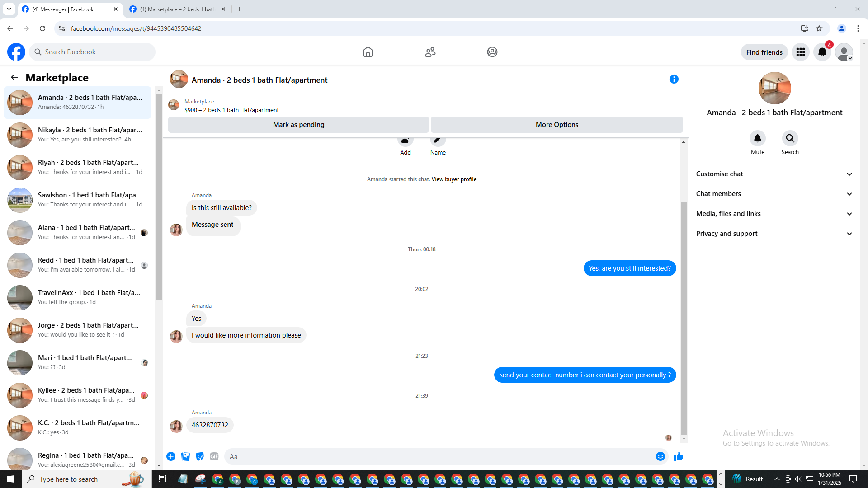This screenshot has height=488, width=868.
Task: Open the Friends icon in top navigation
Action: tap(430, 52)
